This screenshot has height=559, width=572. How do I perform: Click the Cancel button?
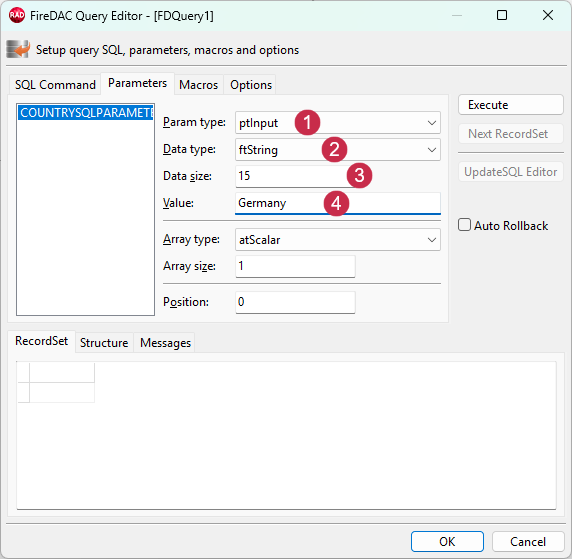(x=528, y=541)
